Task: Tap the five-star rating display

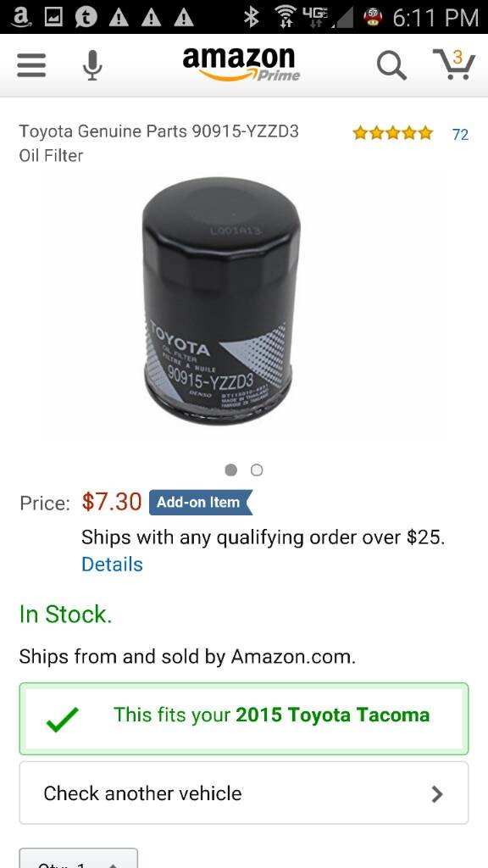Action: pyautogui.click(x=393, y=133)
